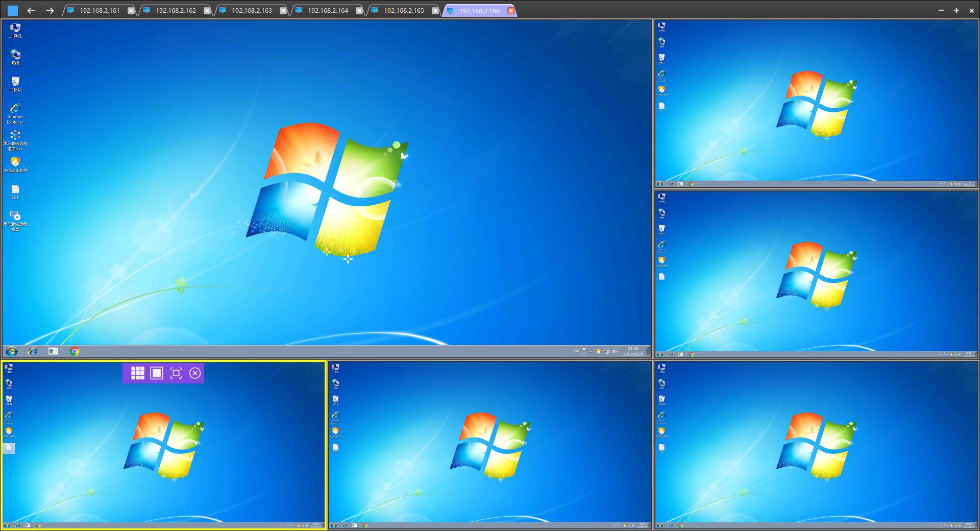
Task: Close the 192.168.2.162 tab
Action: [x=207, y=11]
